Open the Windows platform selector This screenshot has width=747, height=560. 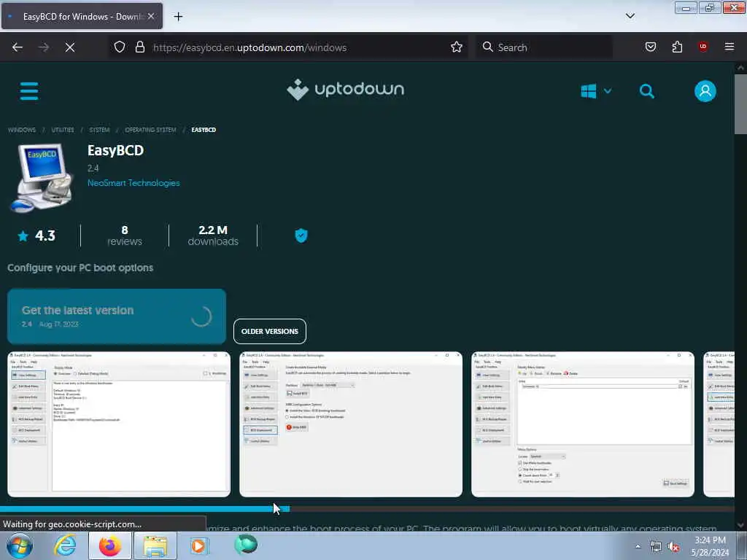[x=596, y=91]
